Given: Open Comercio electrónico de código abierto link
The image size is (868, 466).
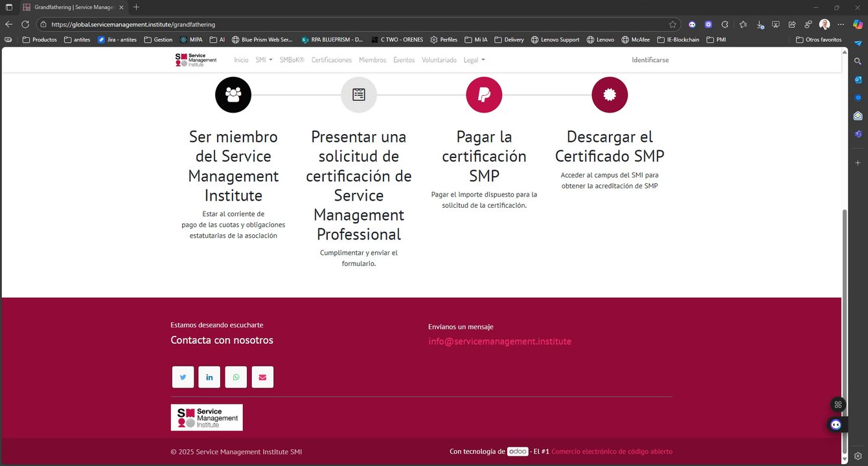Looking at the screenshot, I should (x=612, y=451).
